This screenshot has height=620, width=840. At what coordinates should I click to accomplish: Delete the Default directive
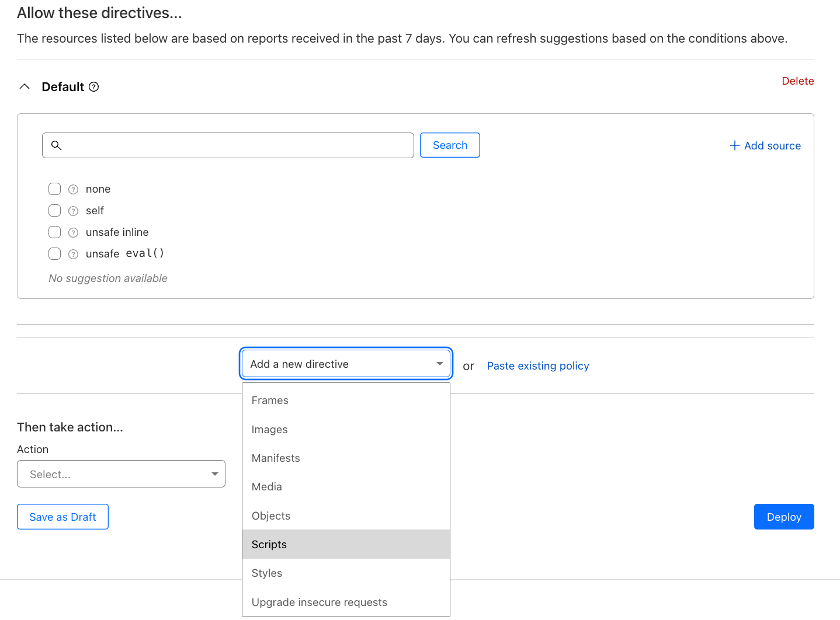(x=797, y=81)
